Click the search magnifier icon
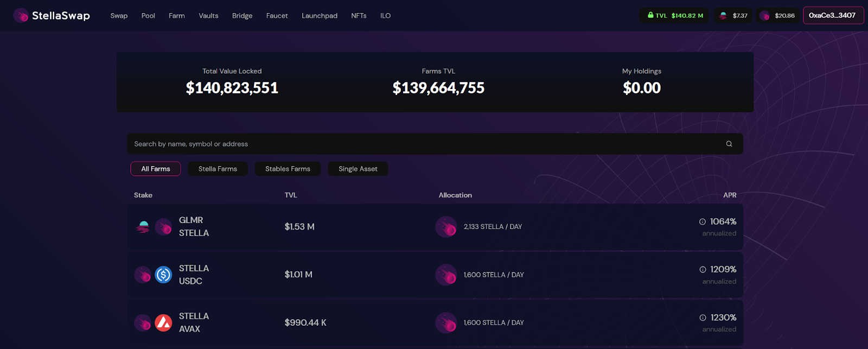Screen dimensions: 868x349 pyautogui.click(x=729, y=144)
